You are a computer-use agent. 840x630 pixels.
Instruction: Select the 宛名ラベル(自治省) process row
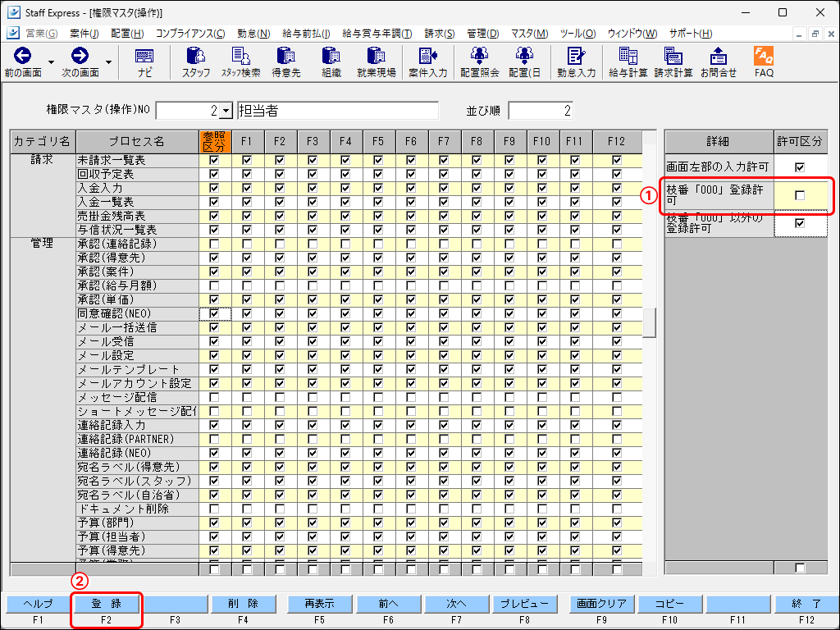tap(137, 495)
